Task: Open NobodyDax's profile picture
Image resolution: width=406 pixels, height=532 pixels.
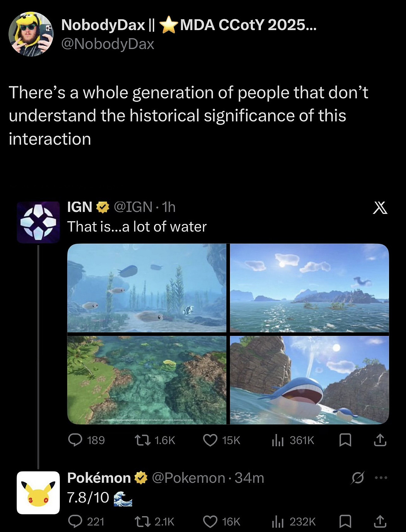Action: coord(31,34)
